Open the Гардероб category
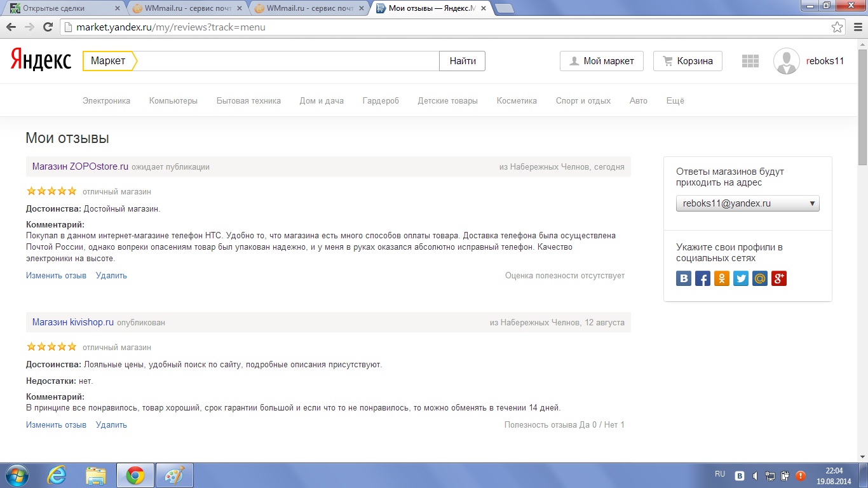 click(381, 100)
